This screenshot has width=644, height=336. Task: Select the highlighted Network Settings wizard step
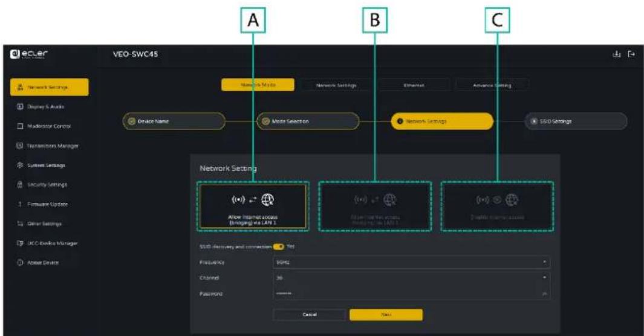[x=442, y=121]
